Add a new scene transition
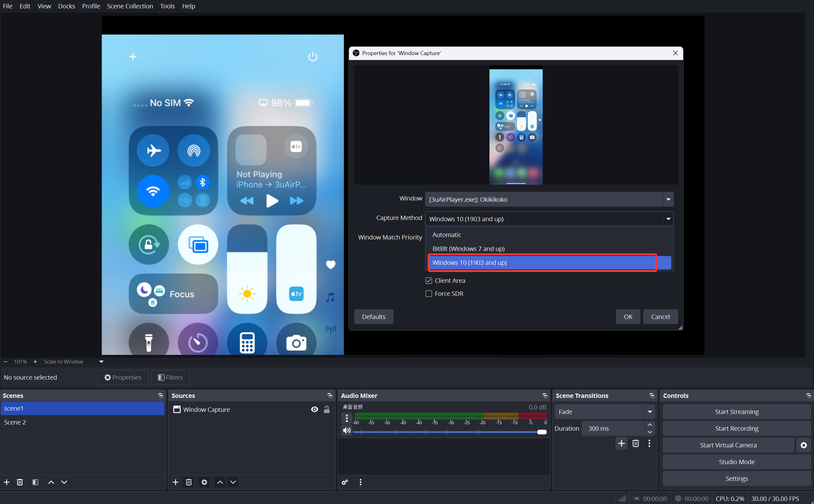The height and width of the screenshot is (504, 814). click(x=621, y=443)
